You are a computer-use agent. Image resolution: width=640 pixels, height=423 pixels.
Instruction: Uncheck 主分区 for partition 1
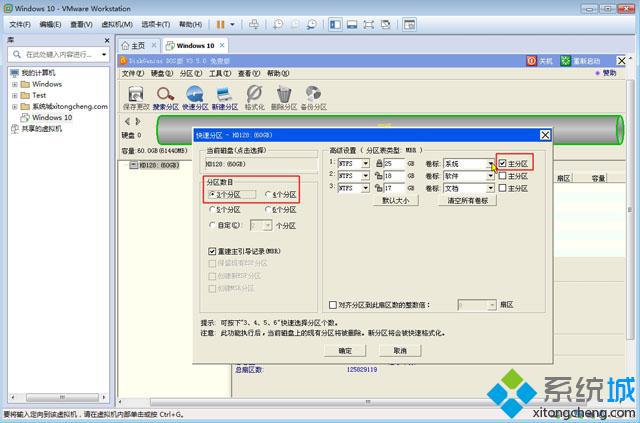[x=502, y=163]
